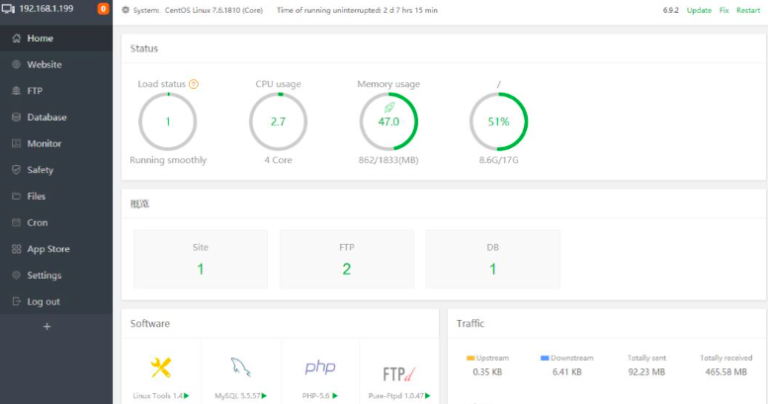Viewport: 768px width, 404px height.
Task: Open the Pure-Ftpd software icon
Action: [x=398, y=373]
